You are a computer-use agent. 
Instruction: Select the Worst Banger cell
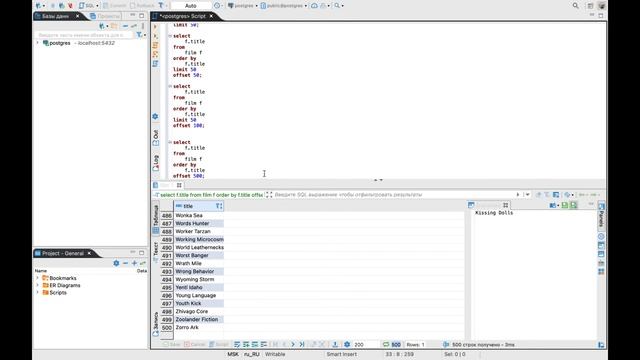199,256
